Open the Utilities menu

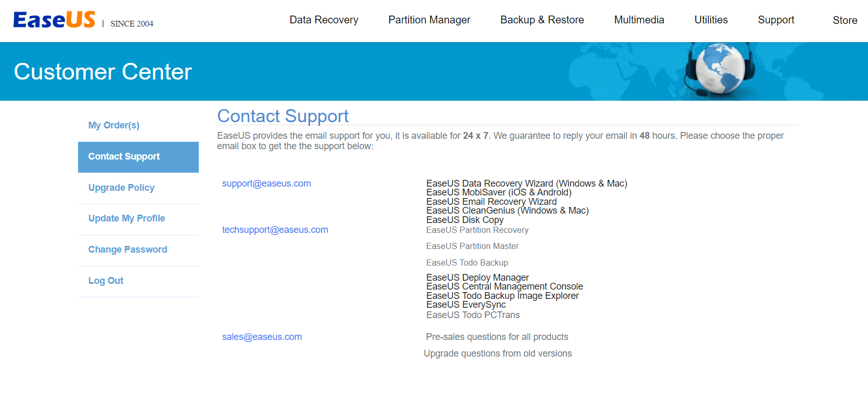point(711,20)
